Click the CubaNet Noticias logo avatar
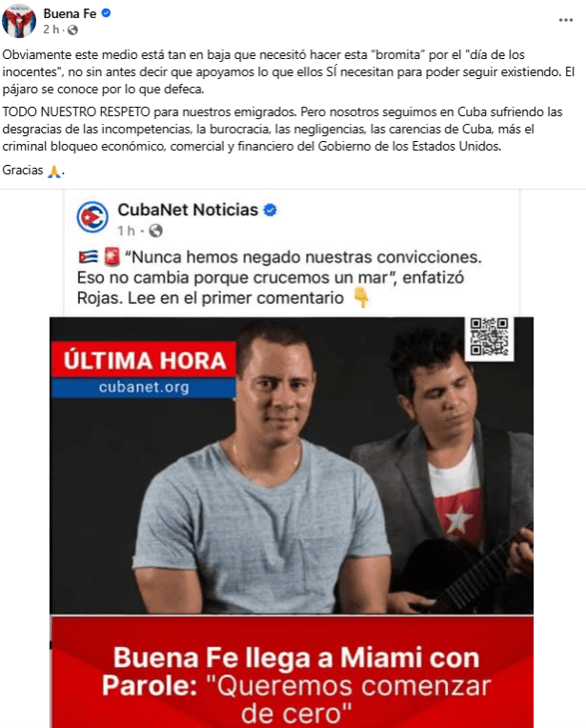Image resolution: width=586 pixels, height=728 pixels. click(92, 217)
